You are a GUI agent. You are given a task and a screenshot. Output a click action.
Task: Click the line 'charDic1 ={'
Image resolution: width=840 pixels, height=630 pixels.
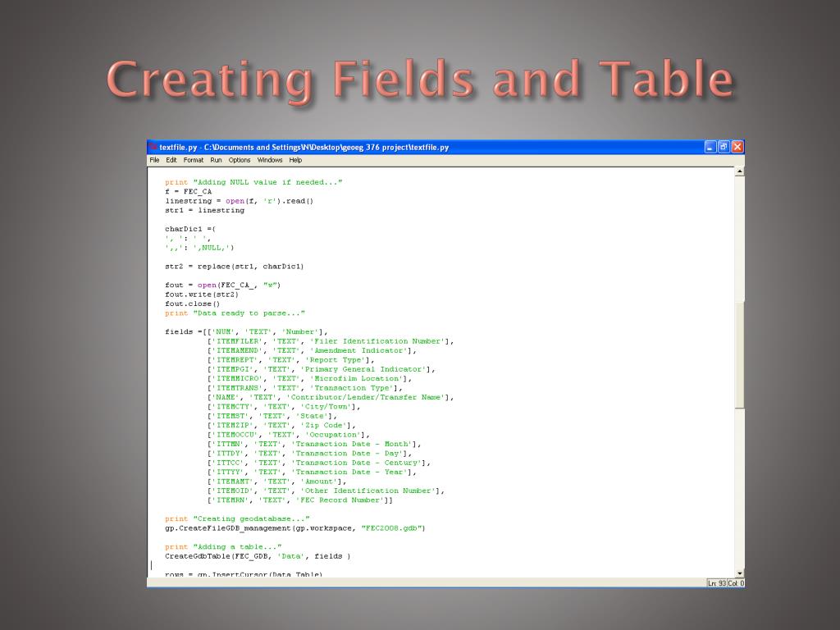190,230
